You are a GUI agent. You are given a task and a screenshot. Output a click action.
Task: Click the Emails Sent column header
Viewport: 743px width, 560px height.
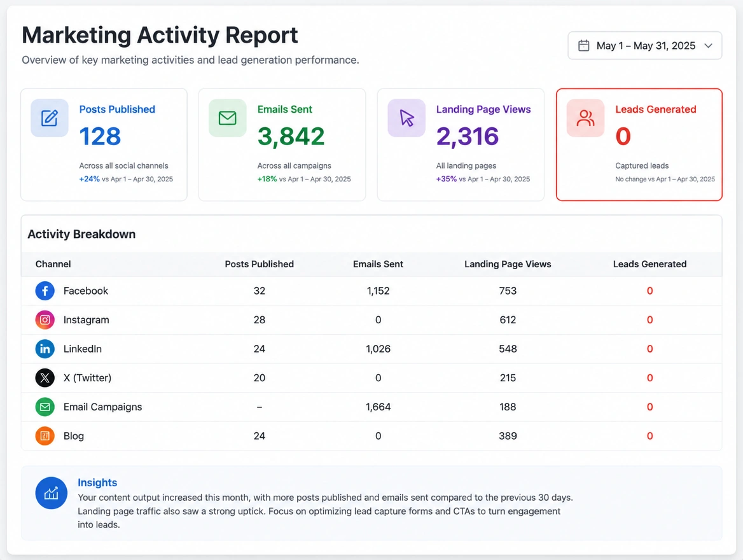378,264
